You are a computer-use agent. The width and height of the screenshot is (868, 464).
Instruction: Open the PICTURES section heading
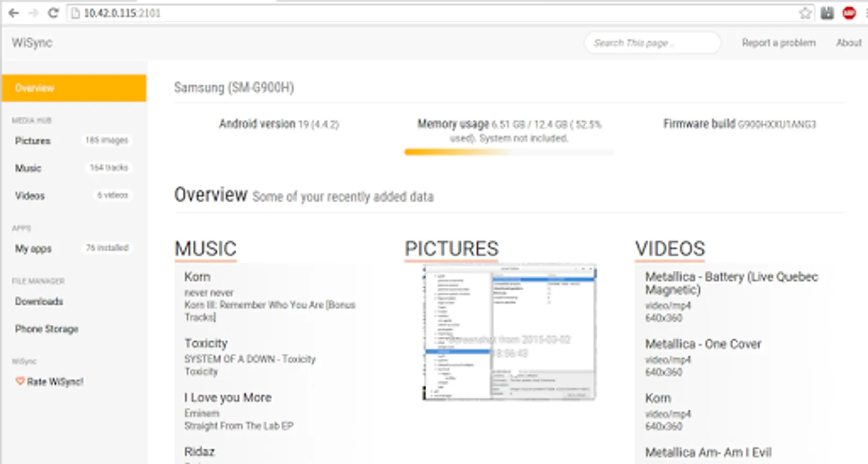coord(452,249)
